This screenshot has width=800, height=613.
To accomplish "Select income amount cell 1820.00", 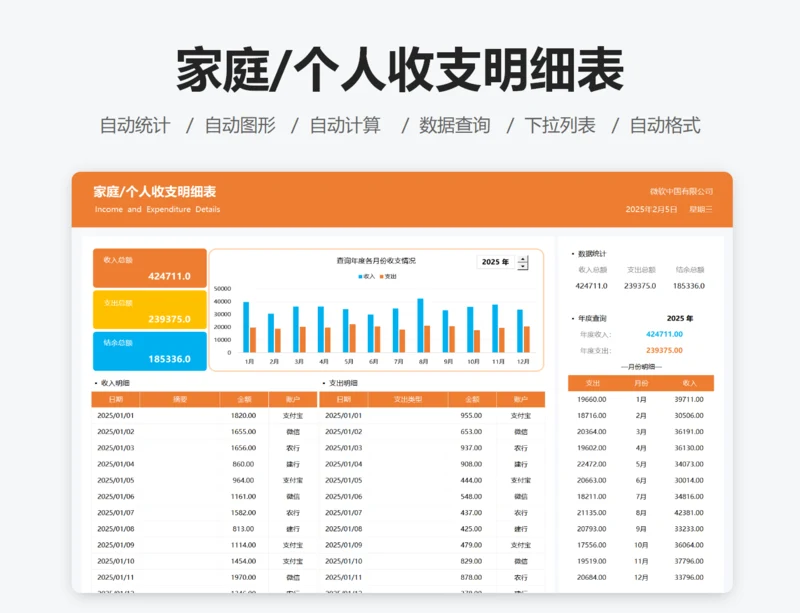I will (x=243, y=415).
